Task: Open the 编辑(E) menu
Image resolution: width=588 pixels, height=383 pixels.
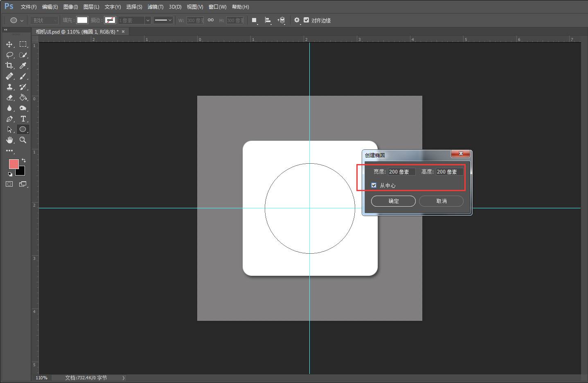Action: pyautogui.click(x=50, y=7)
